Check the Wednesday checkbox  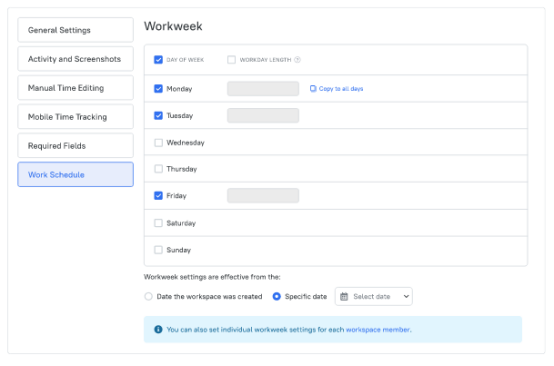coord(158,143)
